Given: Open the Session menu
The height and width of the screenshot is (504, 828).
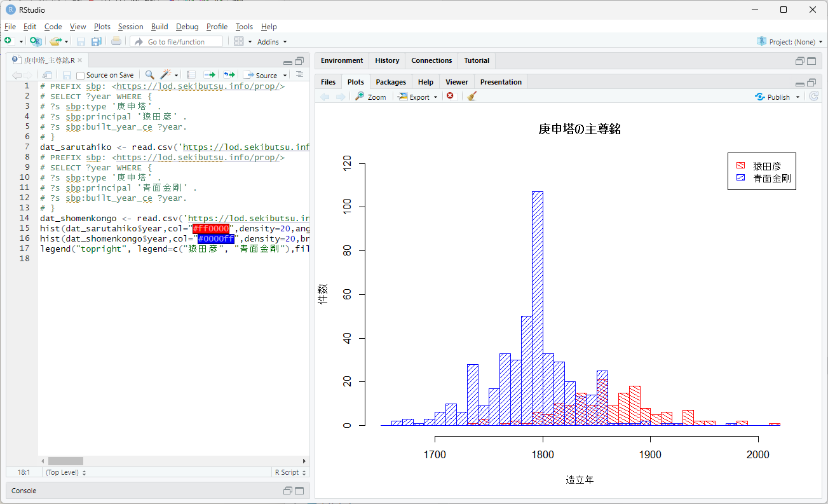Looking at the screenshot, I should pyautogui.click(x=130, y=27).
